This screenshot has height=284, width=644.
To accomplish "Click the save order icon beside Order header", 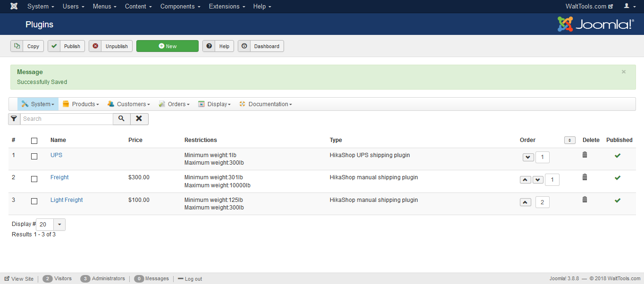I will tap(569, 140).
